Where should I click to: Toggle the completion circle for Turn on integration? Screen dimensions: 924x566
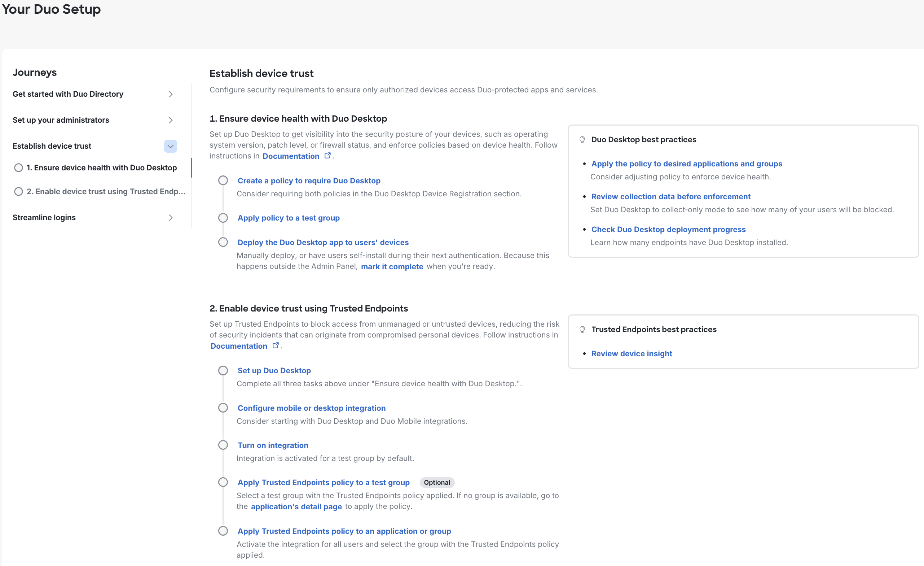223,445
